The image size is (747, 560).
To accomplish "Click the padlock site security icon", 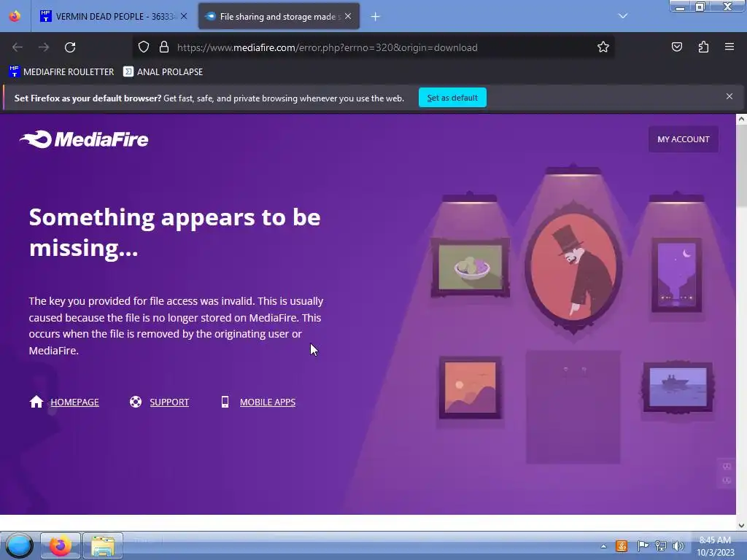I will [164, 47].
